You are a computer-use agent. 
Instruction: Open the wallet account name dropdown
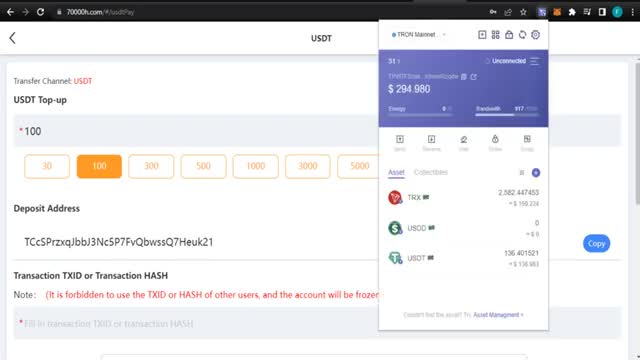[x=394, y=61]
